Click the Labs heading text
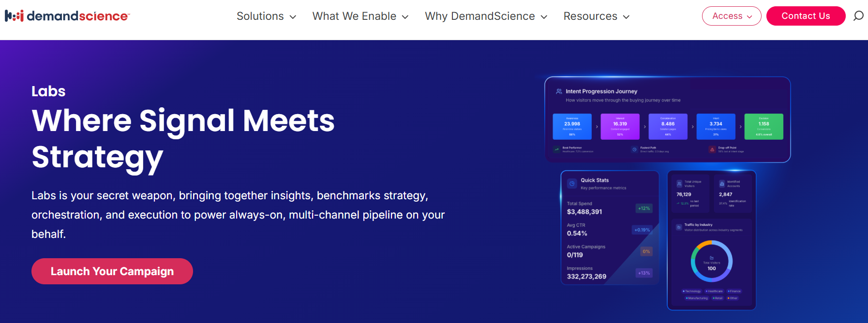The height and width of the screenshot is (323, 868). [48, 91]
